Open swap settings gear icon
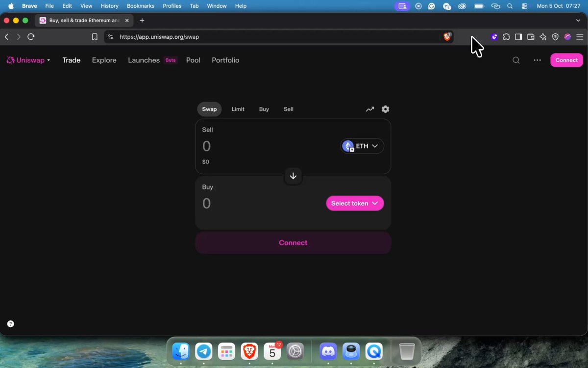The image size is (588, 368). coord(386,109)
